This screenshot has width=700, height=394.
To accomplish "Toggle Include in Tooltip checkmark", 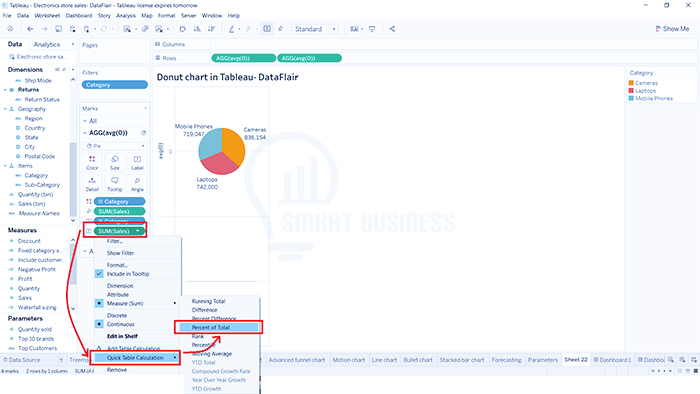I will pyautogui.click(x=99, y=274).
